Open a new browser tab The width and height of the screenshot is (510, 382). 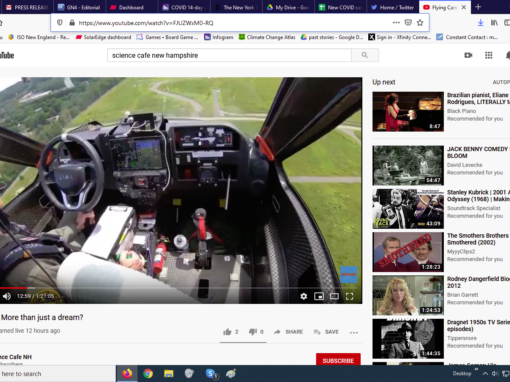tap(478, 7)
